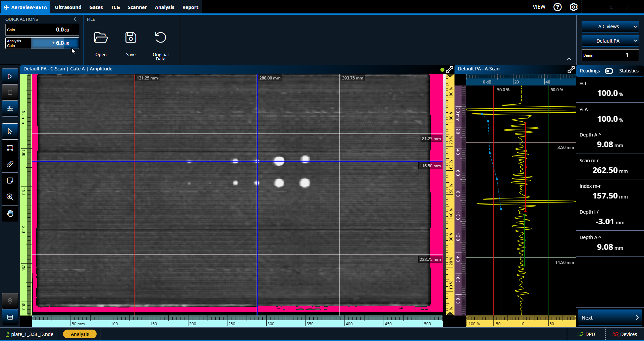Adjust the Analysis Gain slider
The width and height of the screenshot is (644, 341).
(55, 43)
